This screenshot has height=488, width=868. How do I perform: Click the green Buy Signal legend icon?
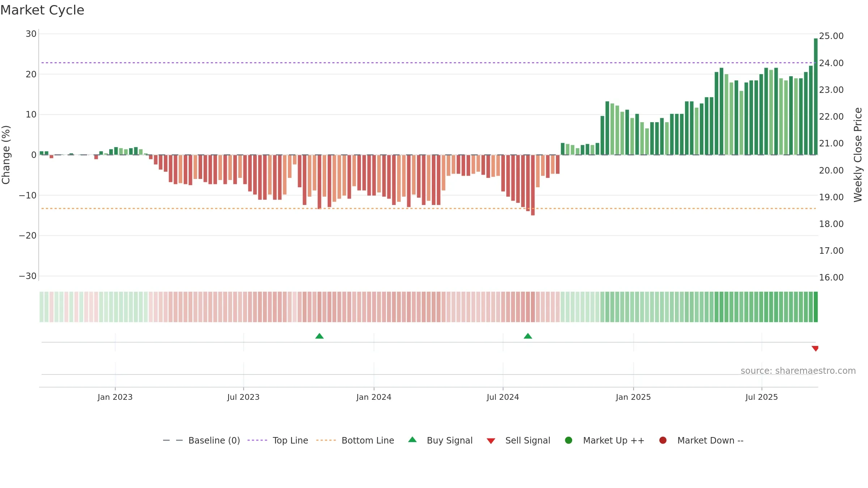coord(412,440)
